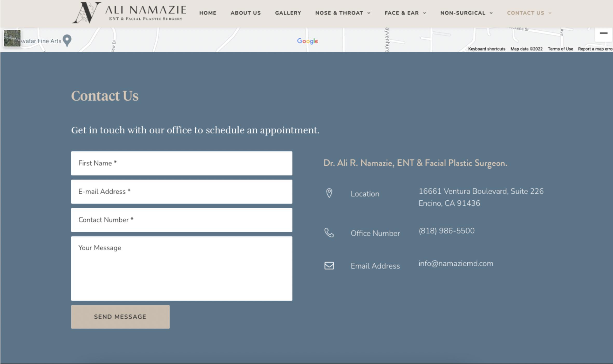Open the Contact Us menu

526,13
